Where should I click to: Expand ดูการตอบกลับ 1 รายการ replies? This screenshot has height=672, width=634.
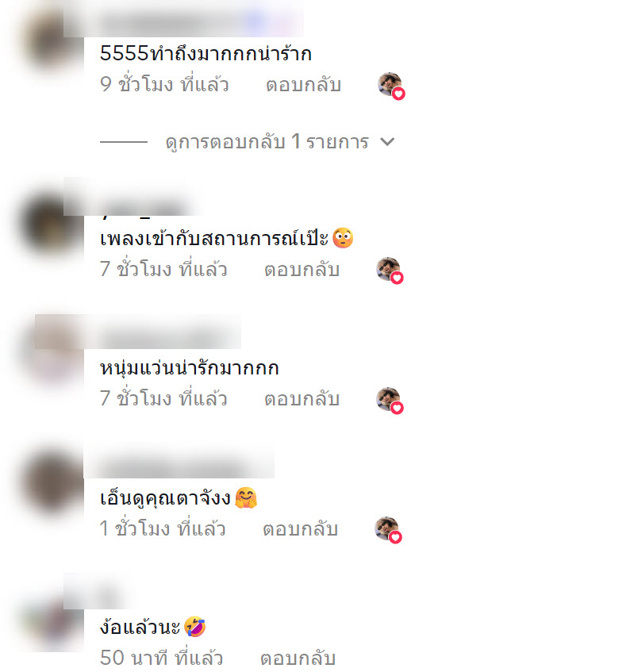click(267, 142)
